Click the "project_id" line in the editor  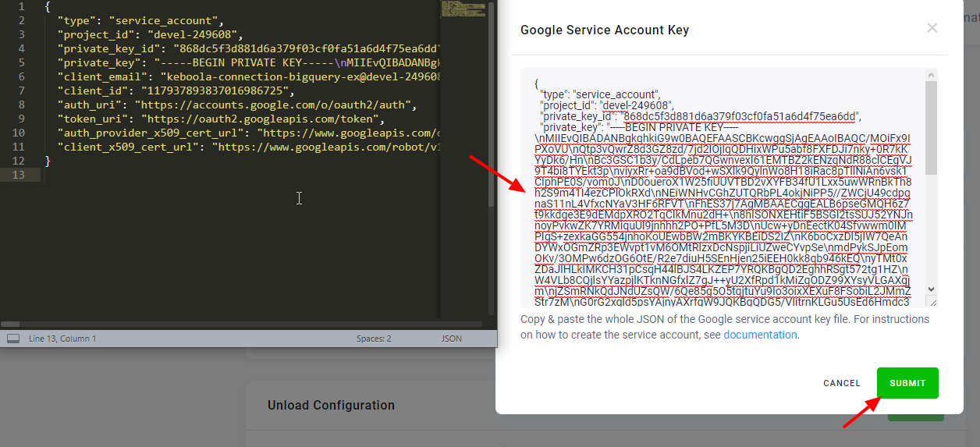pos(151,34)
